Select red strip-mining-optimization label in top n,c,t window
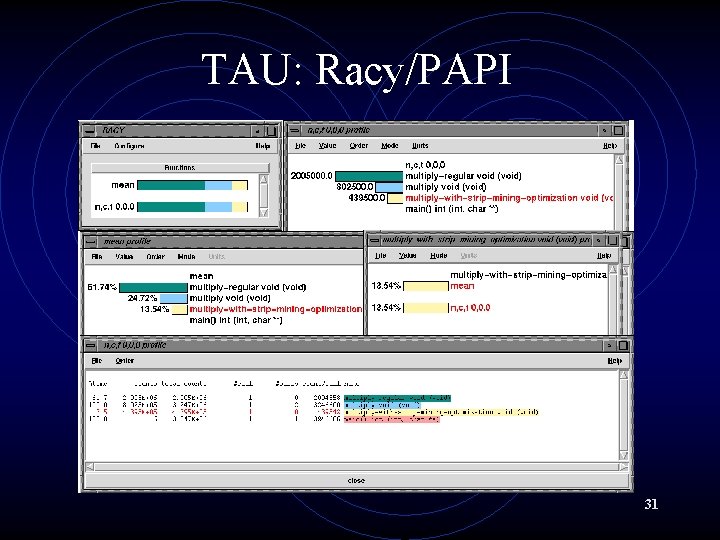The height and width of the screenshot is (540, 720). (509, 198)
